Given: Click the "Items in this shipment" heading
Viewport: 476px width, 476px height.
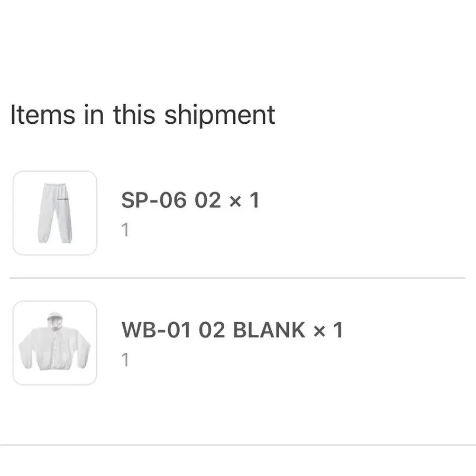Looking at the screenshot, I should click(143, 115).
